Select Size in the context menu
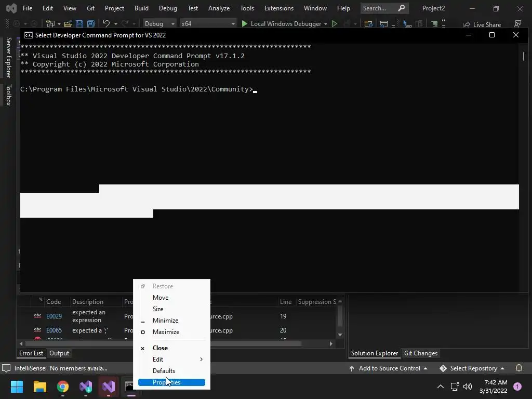Viewport: 532px width, 399px height. [158, 309]
